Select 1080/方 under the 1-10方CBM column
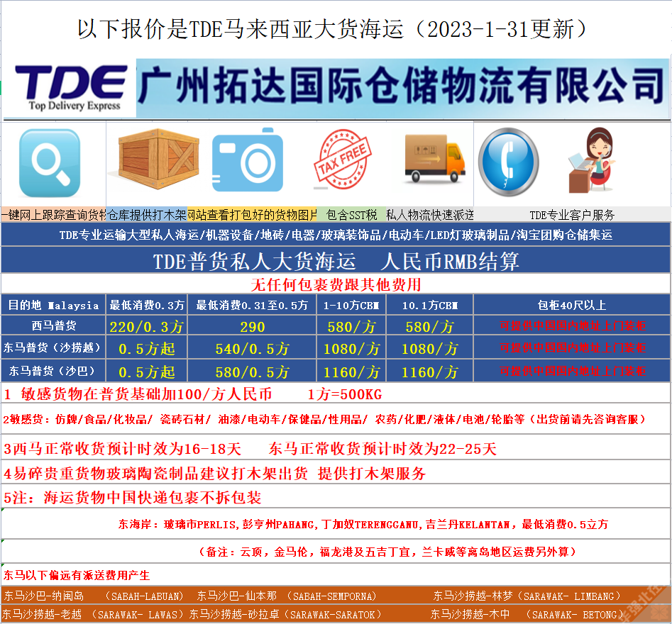This screenshot has width=672, height=624. (x=351, y=349)
